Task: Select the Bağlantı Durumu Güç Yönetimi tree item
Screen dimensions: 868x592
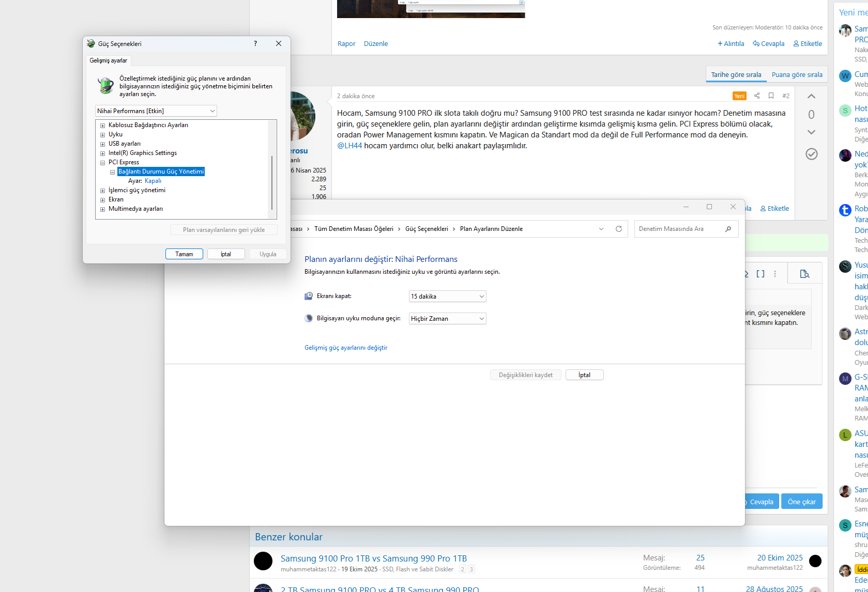Action: [161, 172]
